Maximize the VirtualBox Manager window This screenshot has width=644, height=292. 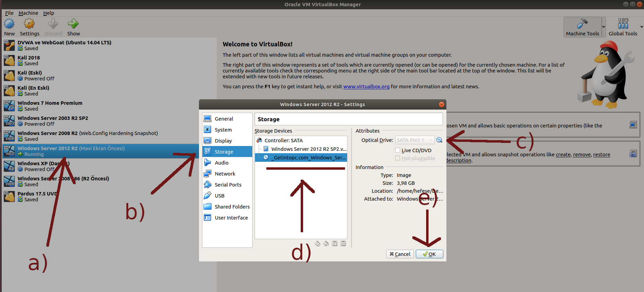click(x=632, y=4)
